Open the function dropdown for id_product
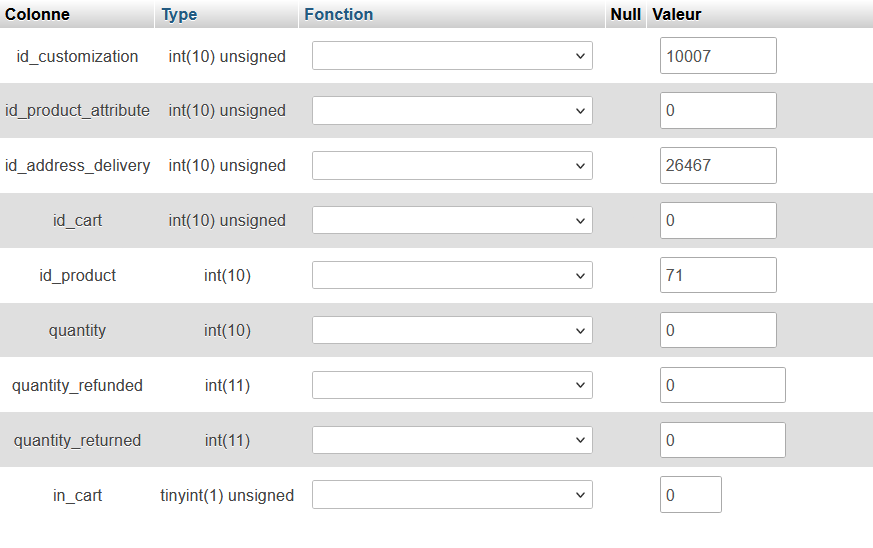This screenshot has width=873, height=548. 452,275
